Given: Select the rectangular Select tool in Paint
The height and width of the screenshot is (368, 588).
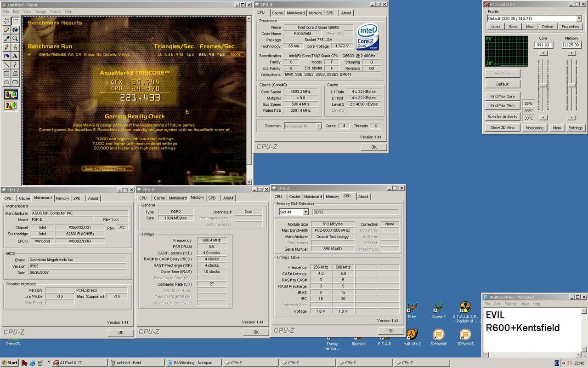Looking at the screenshot, I should pos(15,21).
